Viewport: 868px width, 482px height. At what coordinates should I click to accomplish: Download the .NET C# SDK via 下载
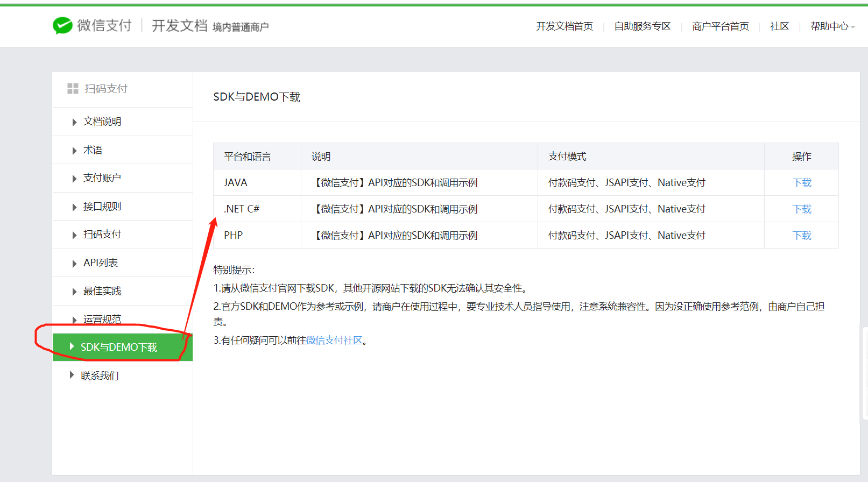point(802,209)
